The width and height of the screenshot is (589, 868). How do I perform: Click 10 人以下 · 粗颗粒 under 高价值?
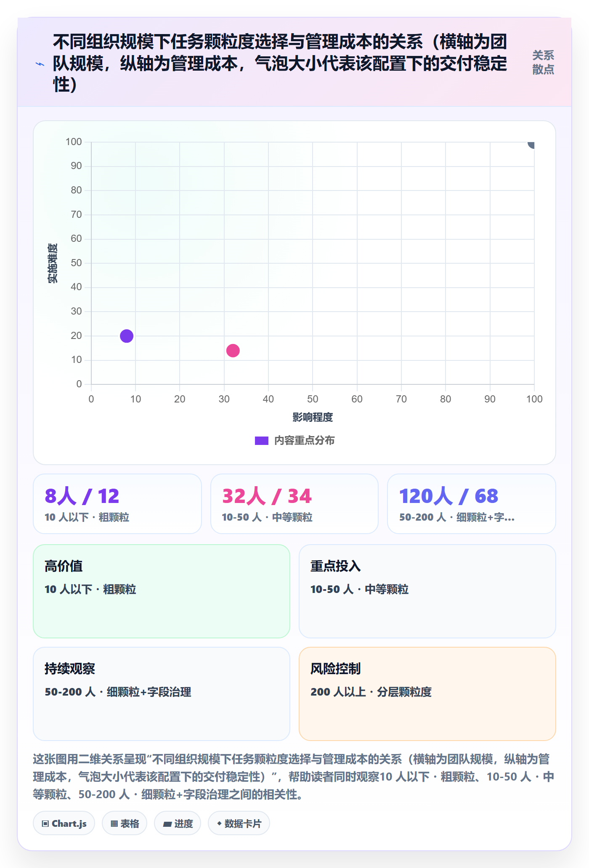(90, 589)
